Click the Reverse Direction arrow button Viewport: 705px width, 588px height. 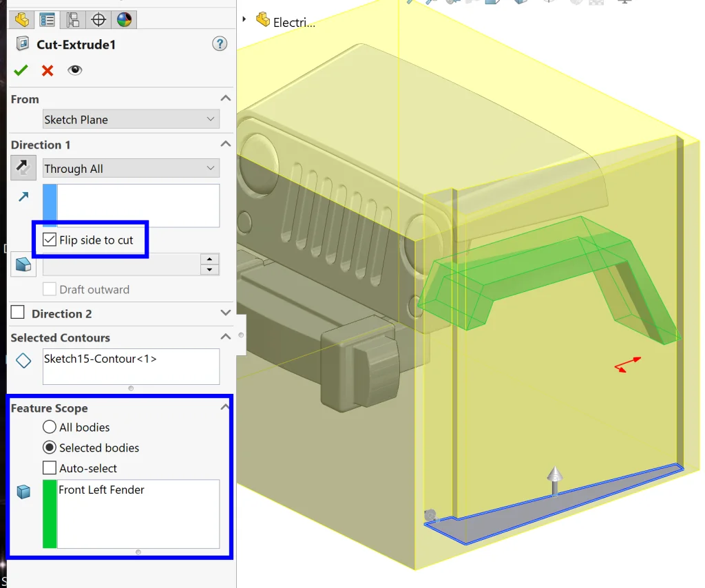(x=23, y=168)
